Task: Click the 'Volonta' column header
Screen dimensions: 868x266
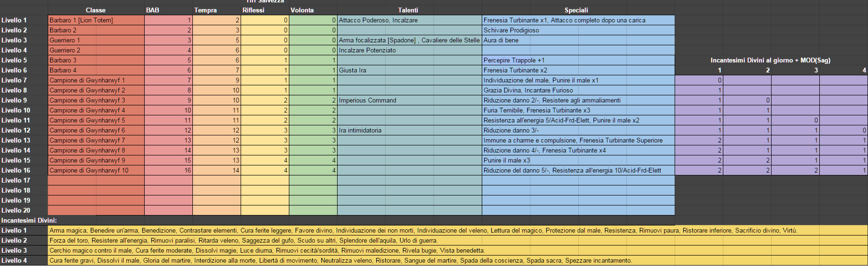Action: click(313, 10)
